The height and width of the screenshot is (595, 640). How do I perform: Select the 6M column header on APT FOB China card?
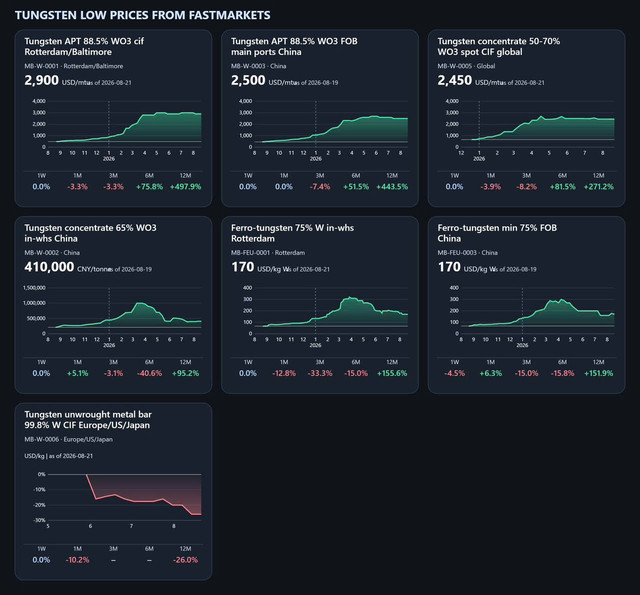pyautogui.click(x=356, y=175)
